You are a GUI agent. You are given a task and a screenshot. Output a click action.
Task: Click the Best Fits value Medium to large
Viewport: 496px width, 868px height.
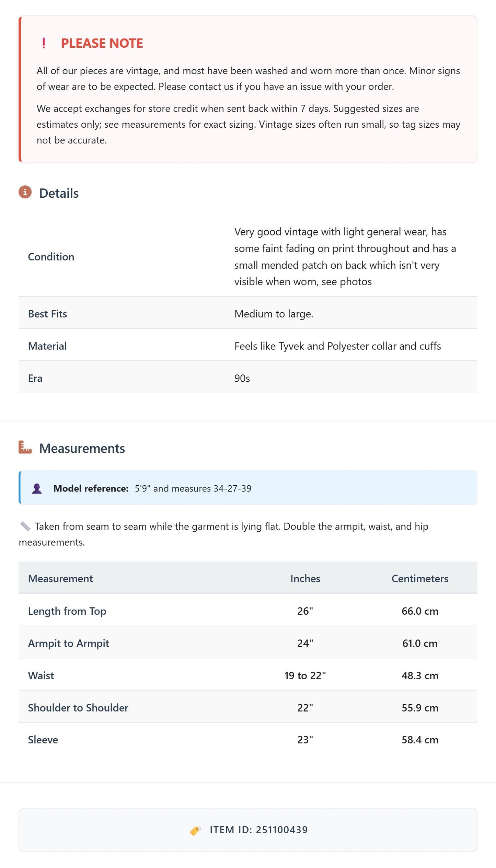click(274, 314)
